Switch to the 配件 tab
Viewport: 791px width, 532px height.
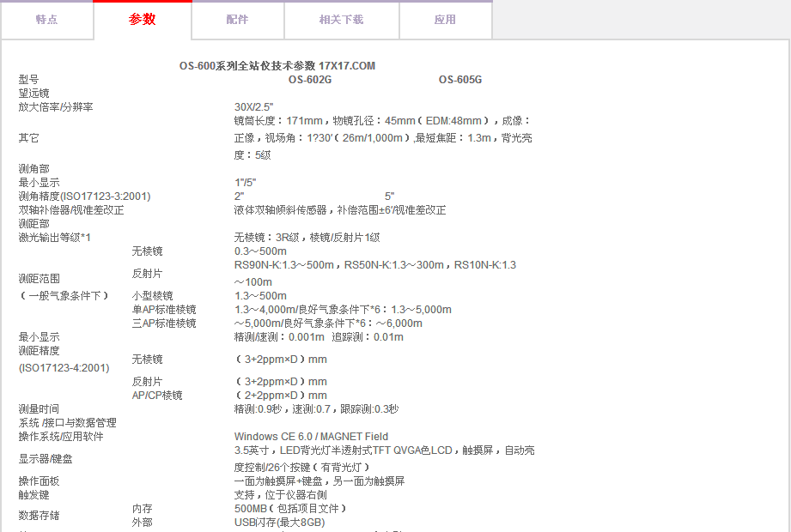238,20
